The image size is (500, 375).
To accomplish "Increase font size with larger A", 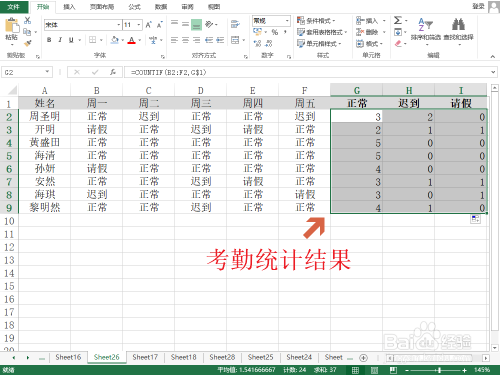I will point(148,25).
